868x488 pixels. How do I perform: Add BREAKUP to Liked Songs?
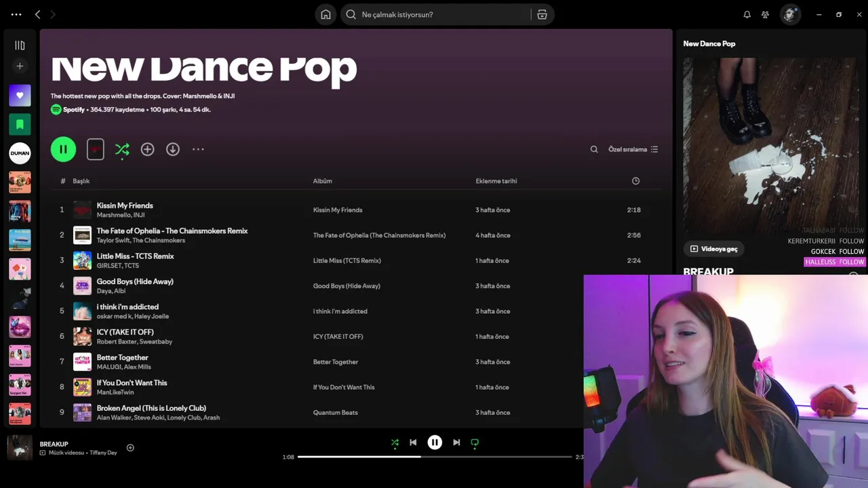pos(130,447)
